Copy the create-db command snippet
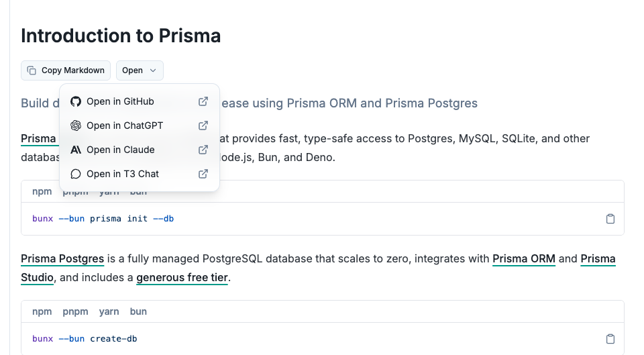 pyautogui.click(x=610, y=339)
